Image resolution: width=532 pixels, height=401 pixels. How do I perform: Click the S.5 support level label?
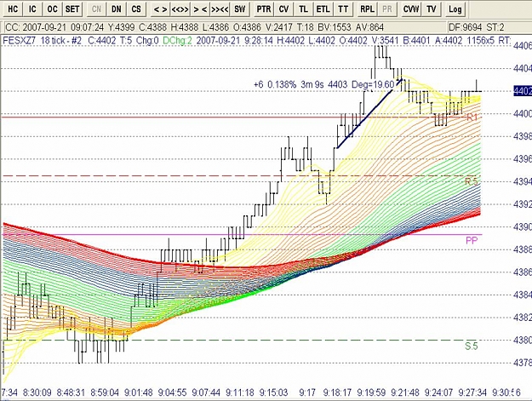pyautogui.click(x=471, y=346)
